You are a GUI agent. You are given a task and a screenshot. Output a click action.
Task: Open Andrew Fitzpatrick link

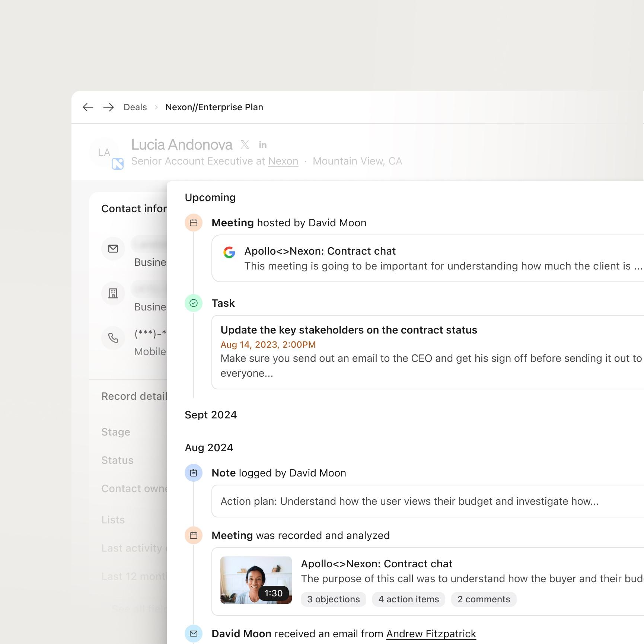point(431,634)
